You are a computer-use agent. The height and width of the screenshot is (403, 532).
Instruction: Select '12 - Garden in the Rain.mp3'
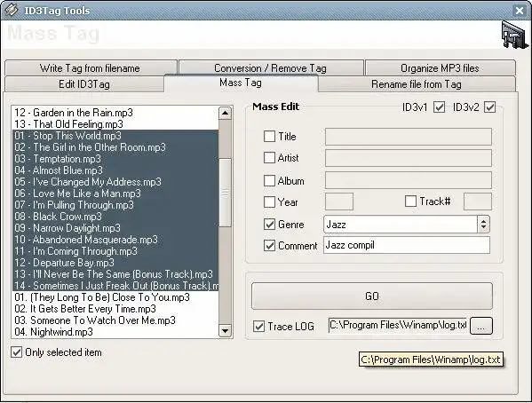[115, 113]
